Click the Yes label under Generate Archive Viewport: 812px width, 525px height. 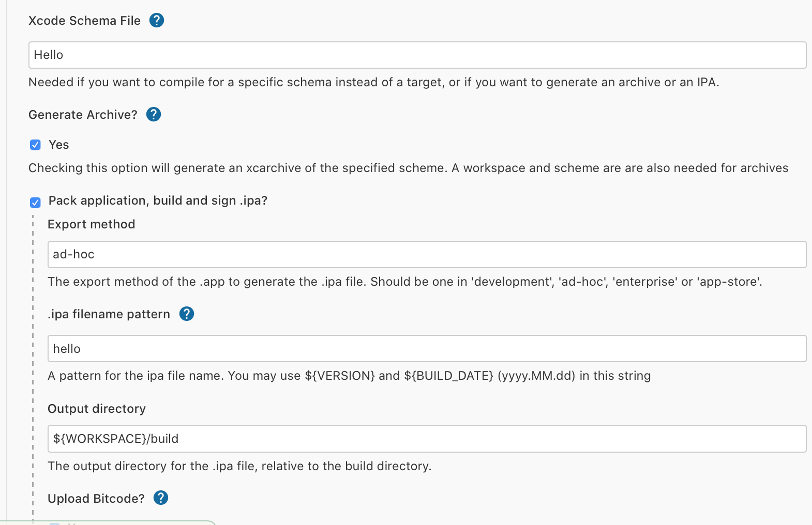point(58,145)
